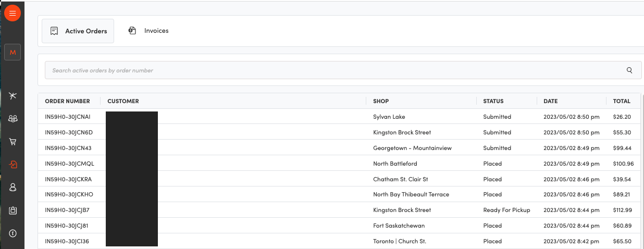The image size is (644, 249).
Task: Open the M brand logo tile
Action: coord(13,52)
